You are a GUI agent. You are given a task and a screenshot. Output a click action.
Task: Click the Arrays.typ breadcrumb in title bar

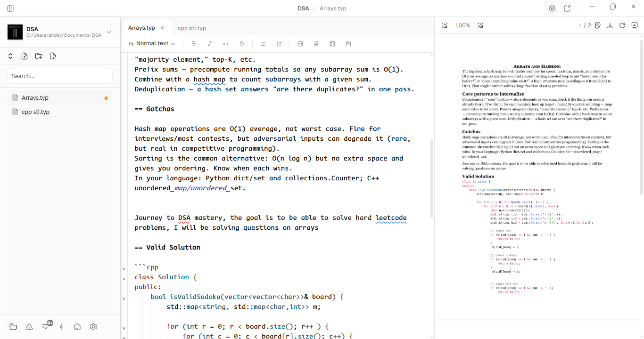(x=333, y=8)
